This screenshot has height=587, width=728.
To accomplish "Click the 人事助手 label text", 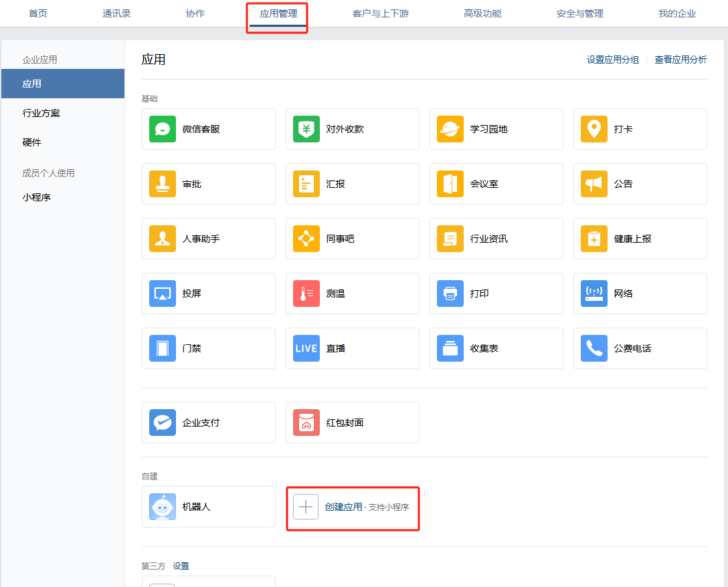I will tap(201, 239).
